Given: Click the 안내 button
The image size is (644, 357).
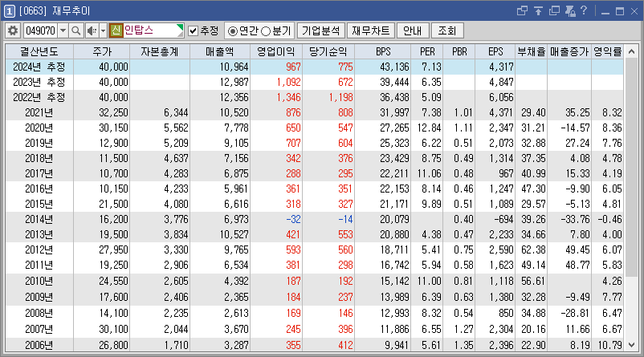Looking at the screenshot, I should [x=413, y=30].
